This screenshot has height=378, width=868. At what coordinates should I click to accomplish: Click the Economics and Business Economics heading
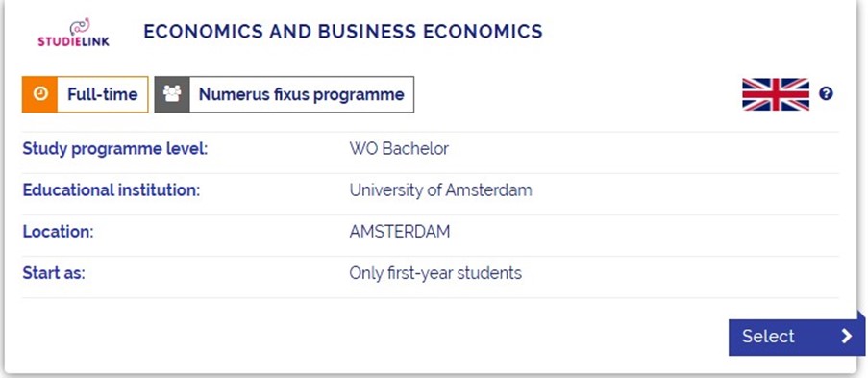click(x=343, y=31)
